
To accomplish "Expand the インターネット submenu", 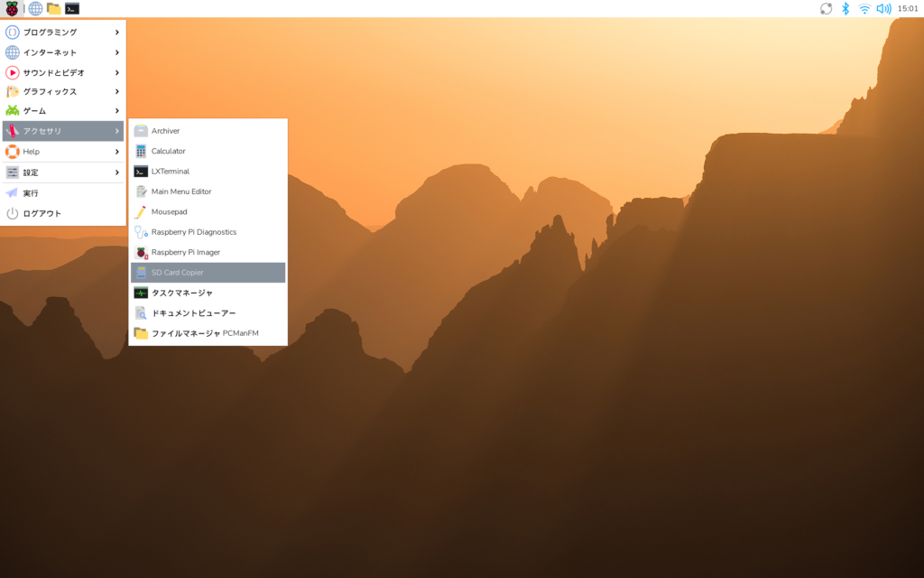I will click(x=63, y=52).
